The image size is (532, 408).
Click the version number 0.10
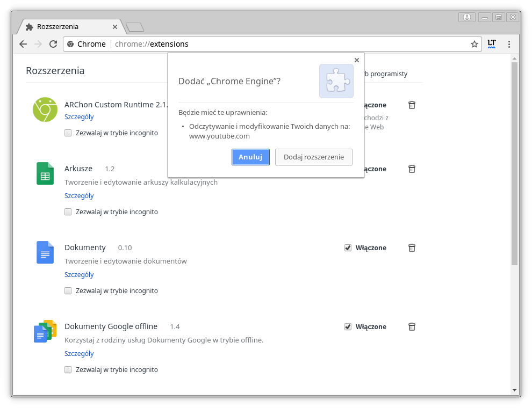click(125, 247)
